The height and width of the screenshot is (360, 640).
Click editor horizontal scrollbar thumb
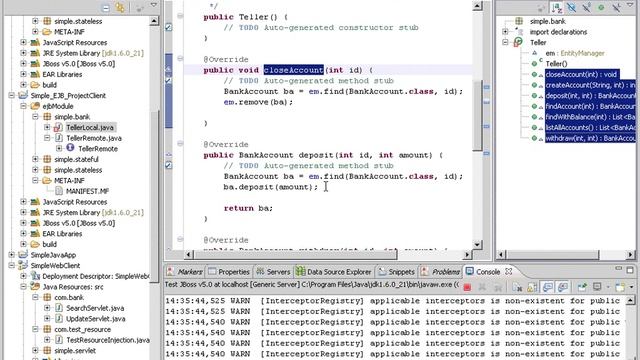click(x=296, y=255)
